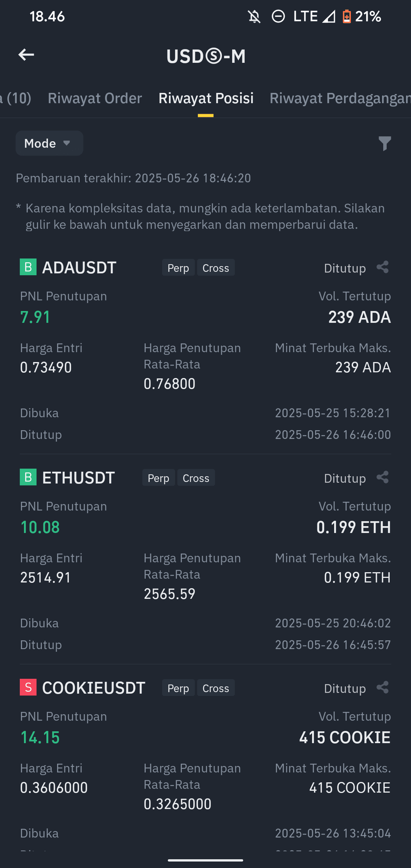
Task: Tap the green B badge beside ADAUSDT
Action: 28,267
